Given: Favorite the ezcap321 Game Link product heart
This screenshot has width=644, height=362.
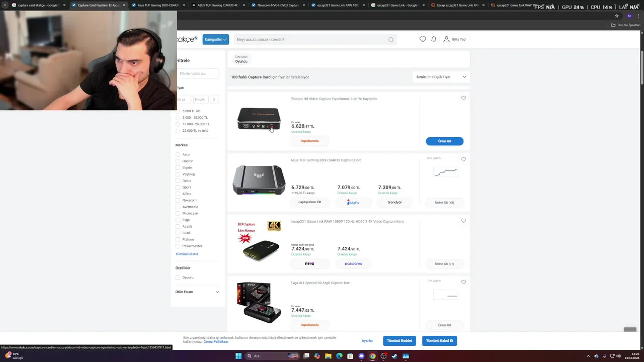Looking at the screenshot, I should [x=463, y=221].
